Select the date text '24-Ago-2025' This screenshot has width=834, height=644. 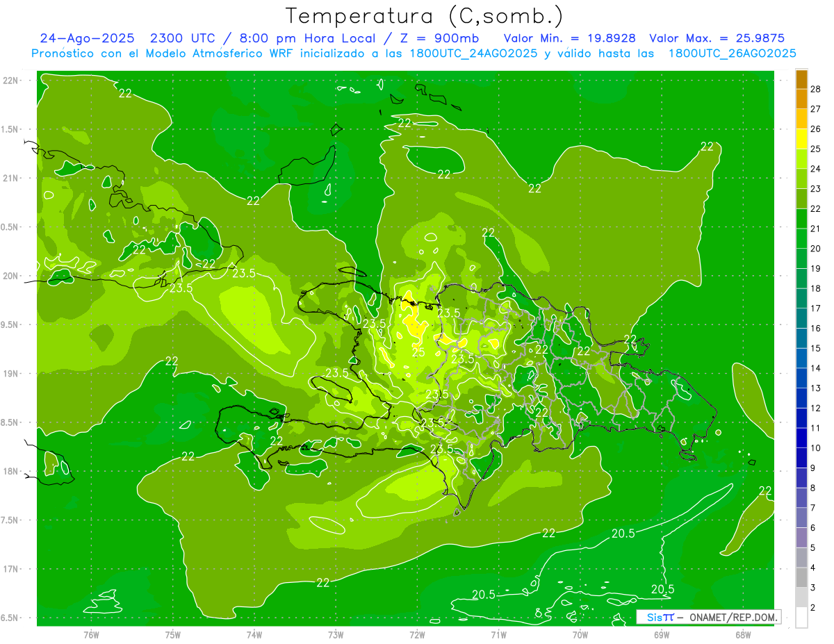87,39
